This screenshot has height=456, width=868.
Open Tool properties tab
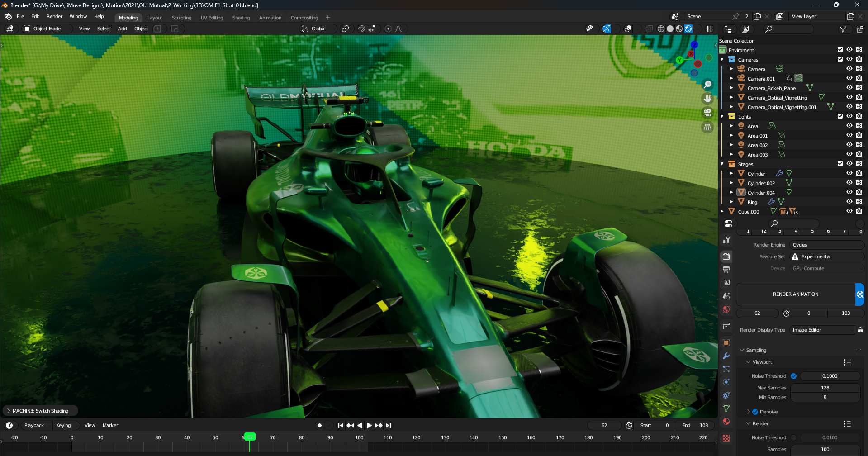click(x=726, y=240)
